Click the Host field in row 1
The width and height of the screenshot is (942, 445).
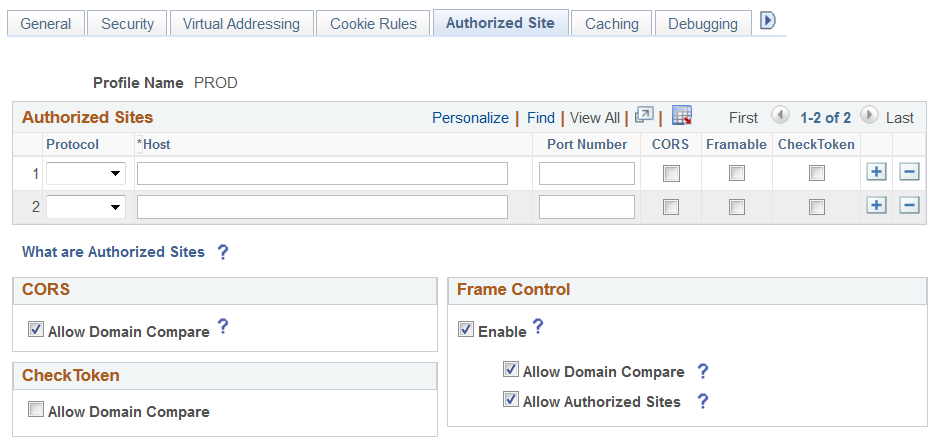click(322, 174)
